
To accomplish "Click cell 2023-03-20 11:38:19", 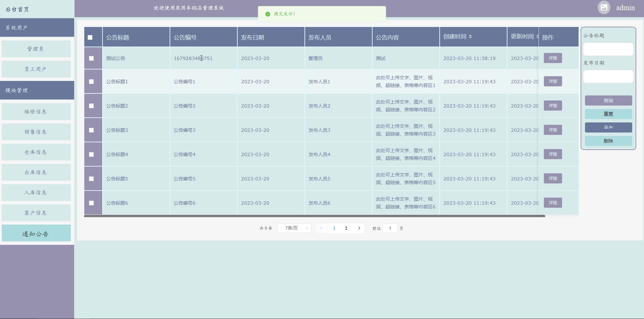I will tap(469, 58).
